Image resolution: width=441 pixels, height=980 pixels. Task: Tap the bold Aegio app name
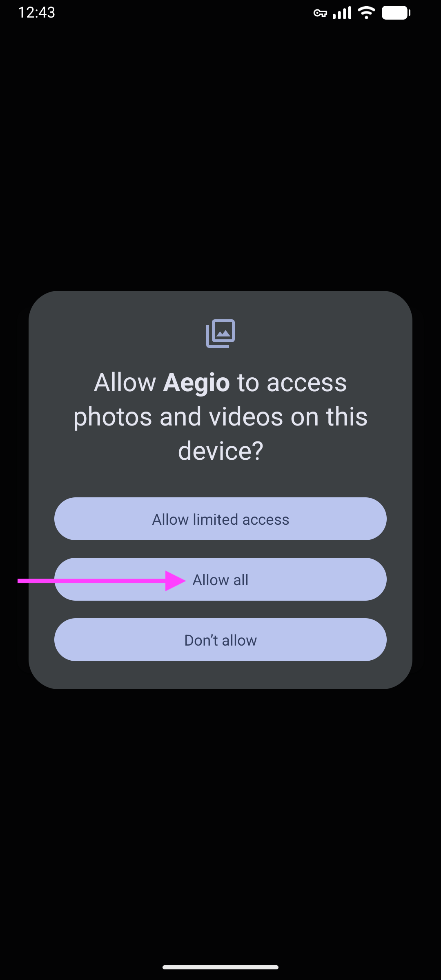click(x=196, y=383)
